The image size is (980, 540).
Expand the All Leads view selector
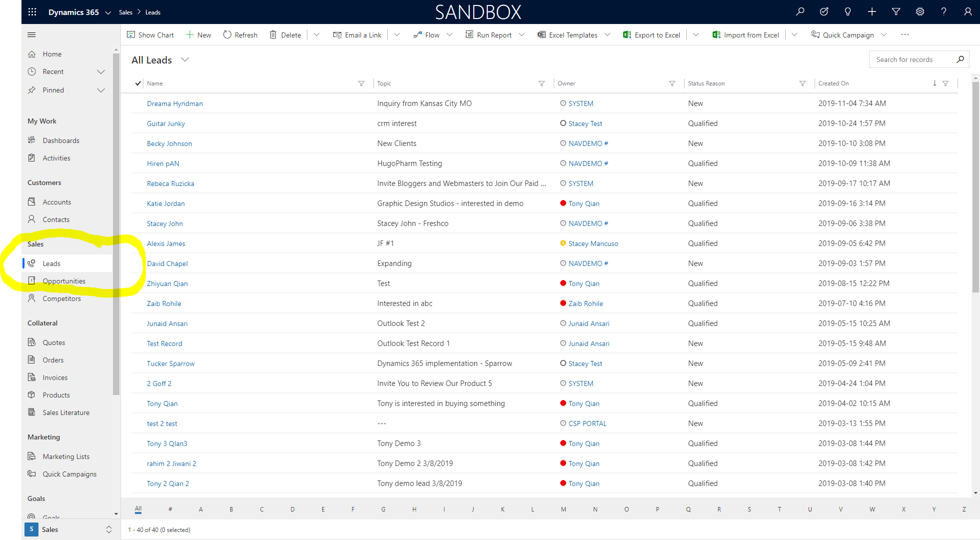click(x=185, y=59)
